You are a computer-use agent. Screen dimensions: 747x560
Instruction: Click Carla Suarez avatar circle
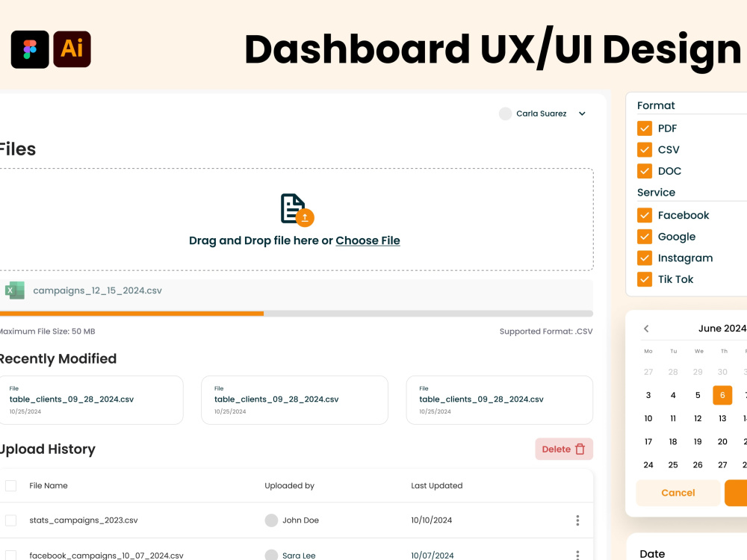(505, 113)
